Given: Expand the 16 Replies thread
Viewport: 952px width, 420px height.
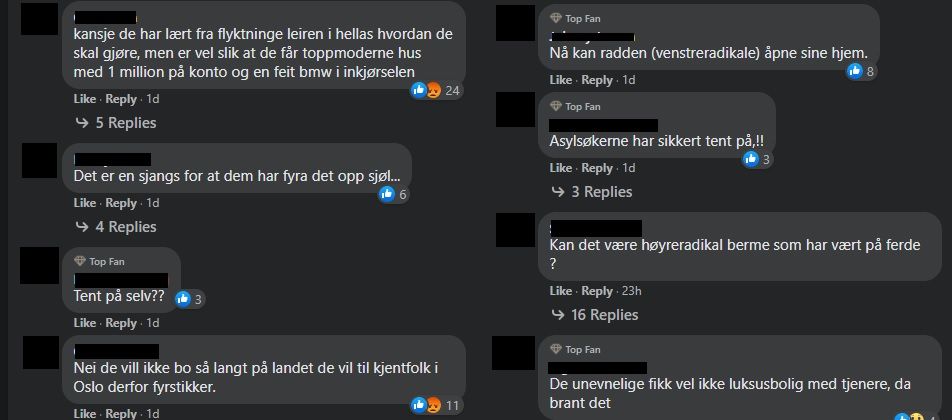Looking at the screenshot, I should point(595,315).
